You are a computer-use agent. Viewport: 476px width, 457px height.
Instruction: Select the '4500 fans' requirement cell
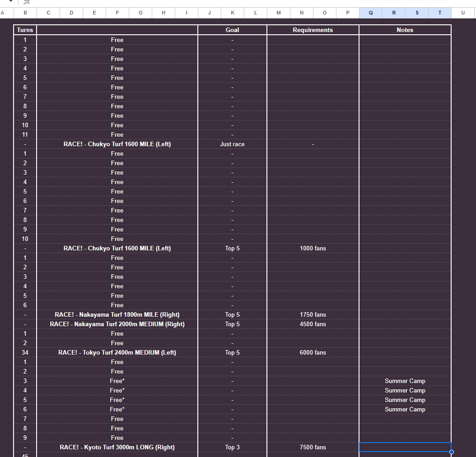coord(313,324)
